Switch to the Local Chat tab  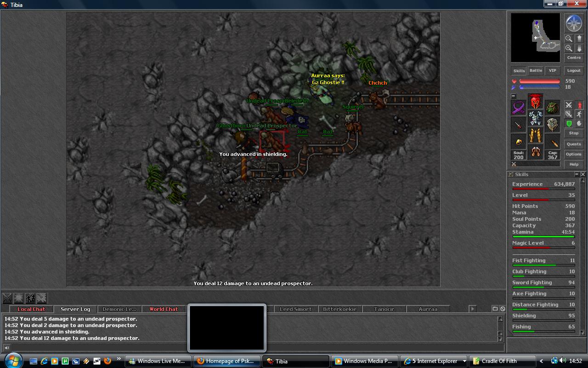[x=31, y=309]
